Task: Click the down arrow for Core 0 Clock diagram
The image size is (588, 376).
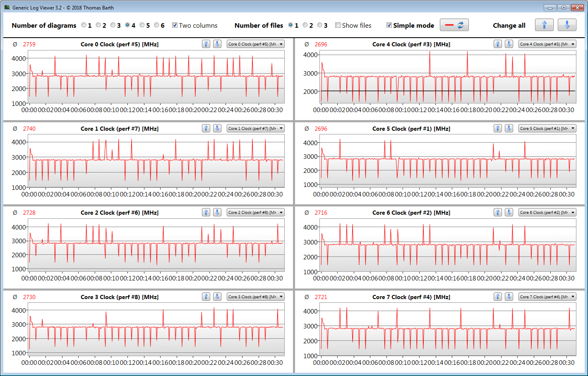Action: point(217,44)
